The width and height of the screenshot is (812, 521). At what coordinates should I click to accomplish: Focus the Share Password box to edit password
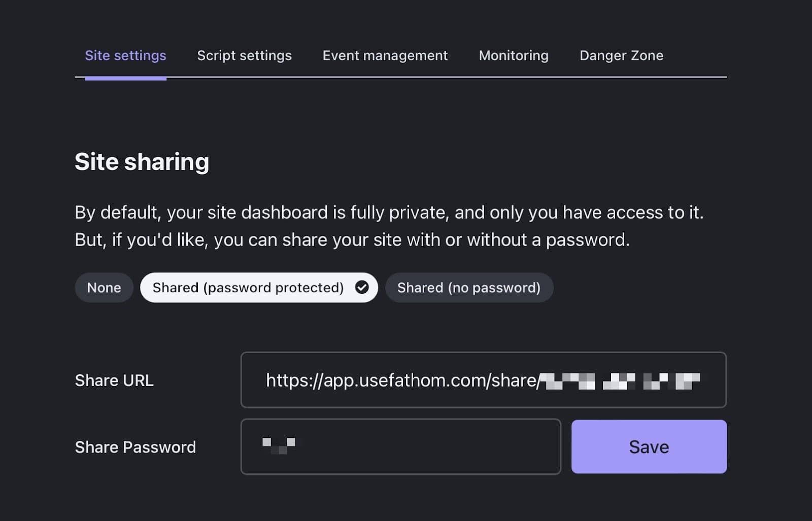click(400, 447)
